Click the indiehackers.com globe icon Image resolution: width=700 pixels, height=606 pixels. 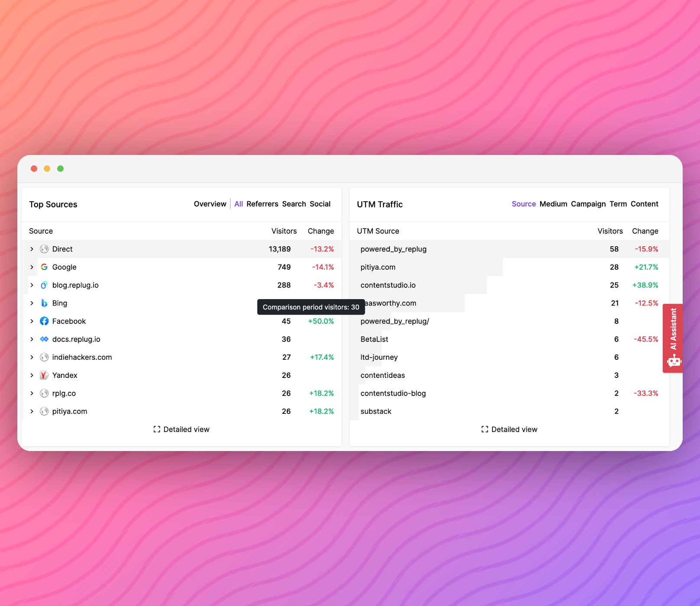click(x=44, y=357)
